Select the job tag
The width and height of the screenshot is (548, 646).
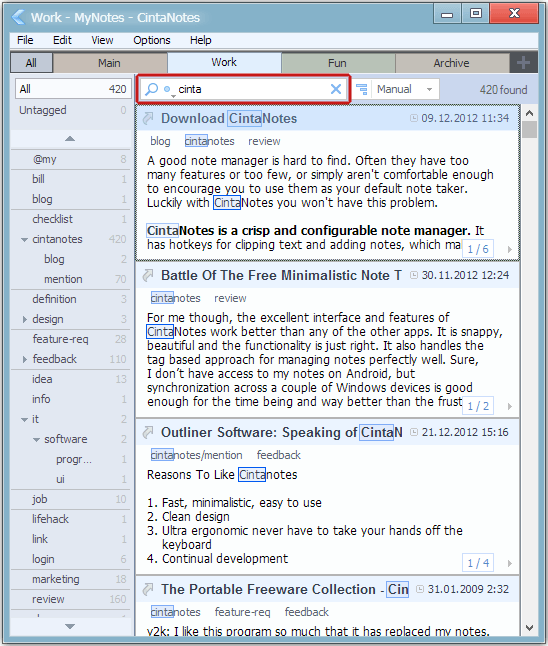(71, 499)
